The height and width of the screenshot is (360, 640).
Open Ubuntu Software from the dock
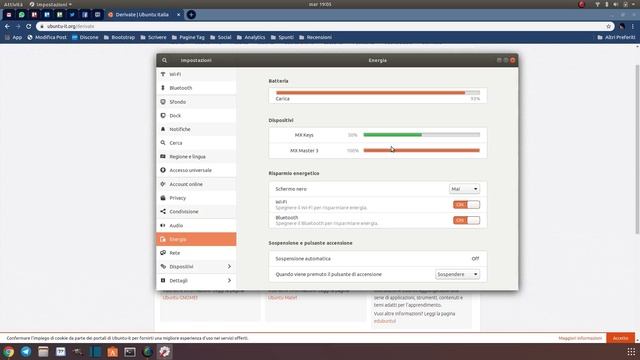click(113, 351)
